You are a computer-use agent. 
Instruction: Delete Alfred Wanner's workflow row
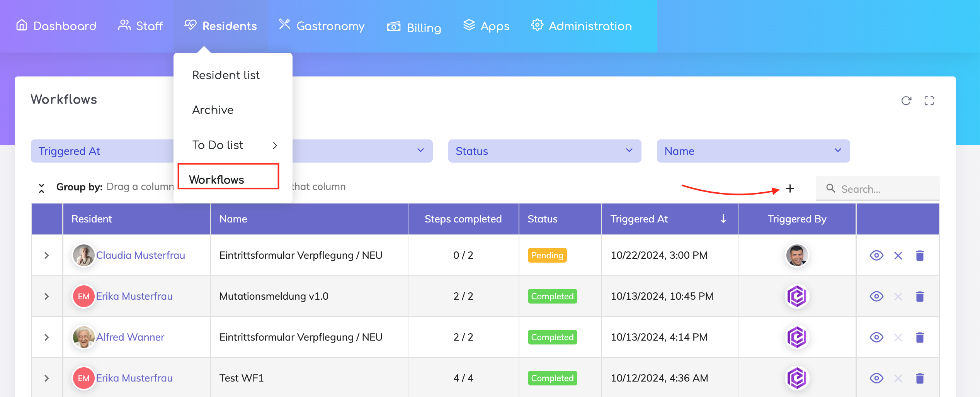click(920, 338)
